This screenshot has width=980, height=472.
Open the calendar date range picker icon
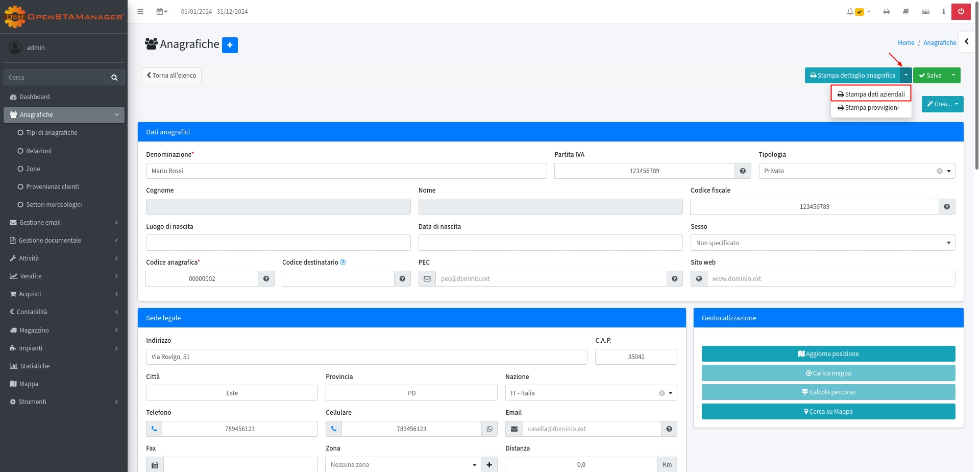point(162,12)
